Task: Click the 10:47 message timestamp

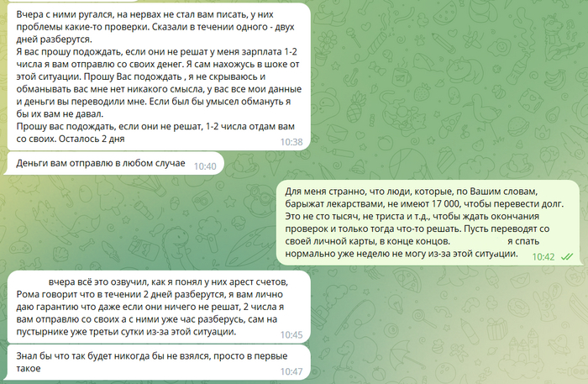Action: [x=291, y=371]
